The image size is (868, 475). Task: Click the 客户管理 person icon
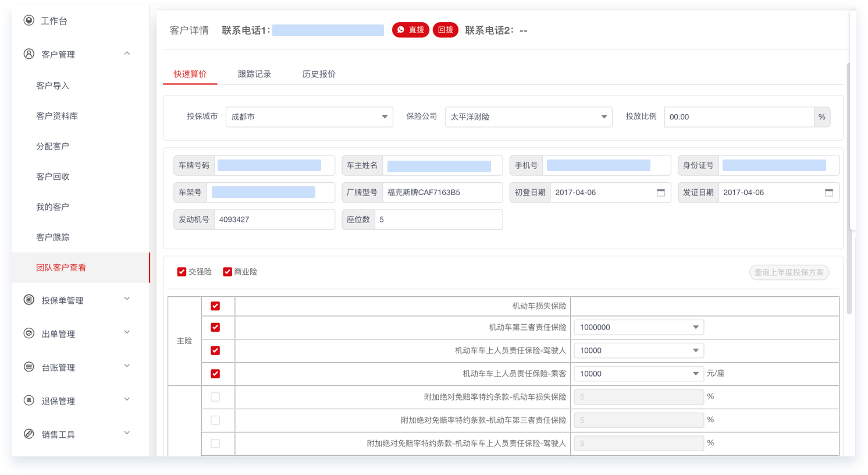[29, 54]
